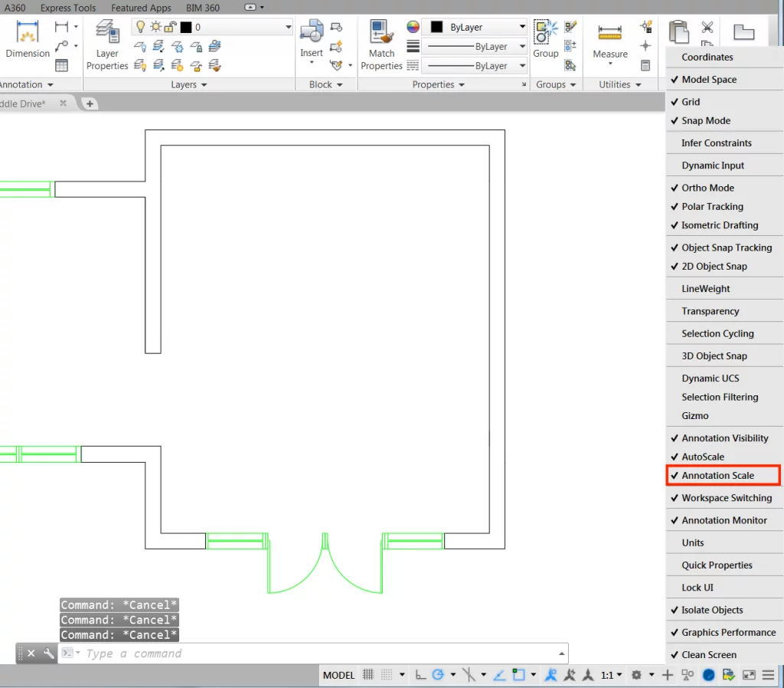Click the Dimension tool
784x688 pixels.
click(28, 38)
